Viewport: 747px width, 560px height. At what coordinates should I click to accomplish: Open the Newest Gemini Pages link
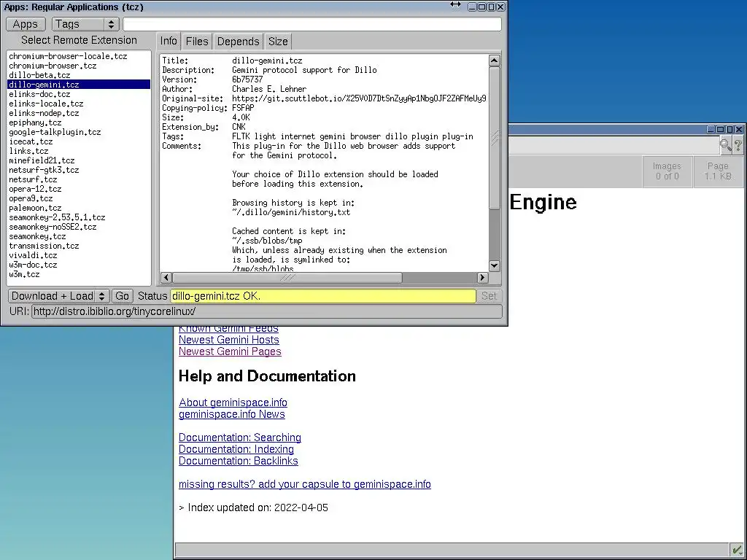230,351
